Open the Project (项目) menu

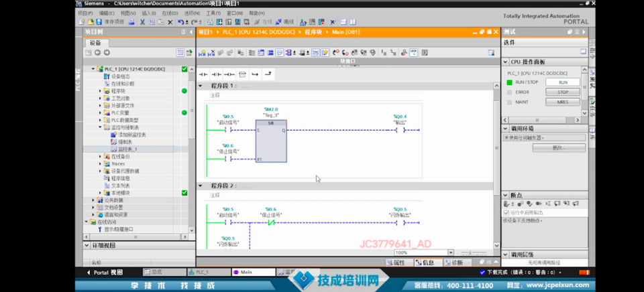tap(85, 13)
